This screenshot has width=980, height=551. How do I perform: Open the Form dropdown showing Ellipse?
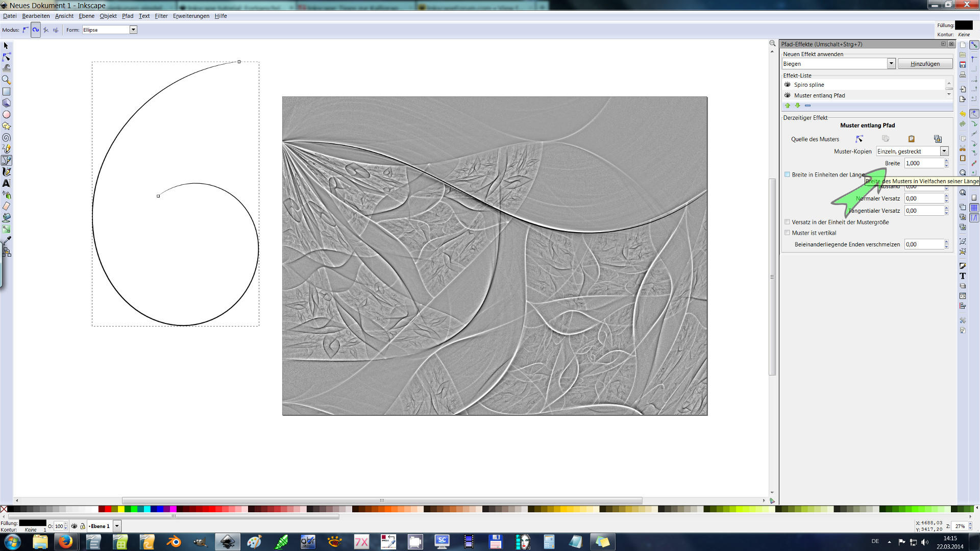(133, 30)
